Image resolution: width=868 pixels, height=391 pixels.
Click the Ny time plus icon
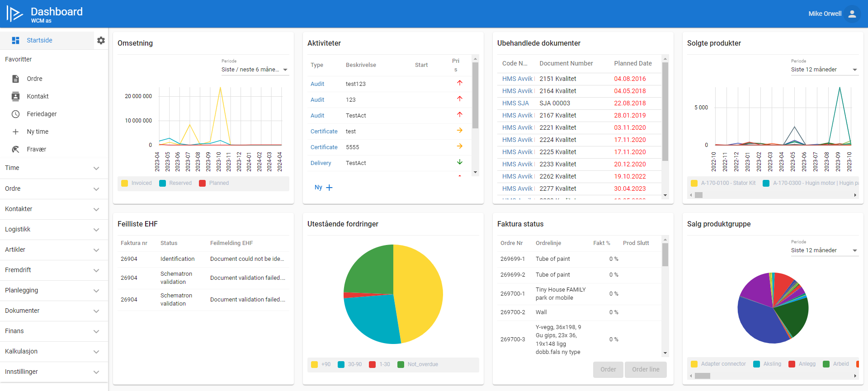tap(15, 132)
